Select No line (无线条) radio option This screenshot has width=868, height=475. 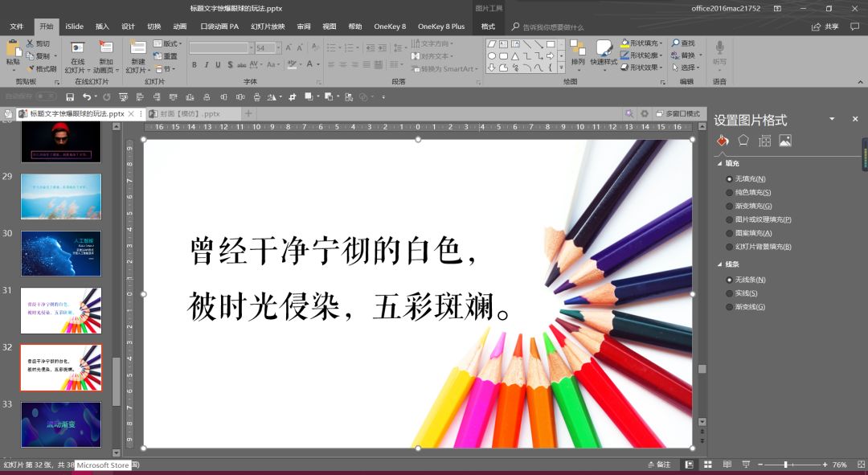click(729, 280)
